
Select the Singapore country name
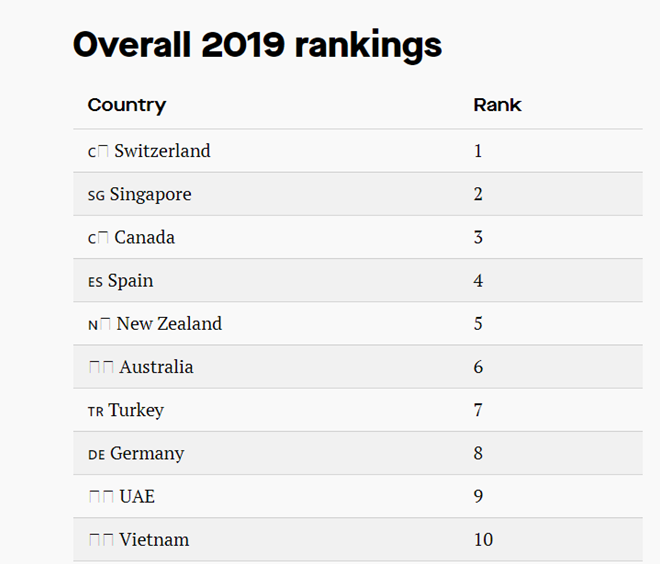pos(150,194)
